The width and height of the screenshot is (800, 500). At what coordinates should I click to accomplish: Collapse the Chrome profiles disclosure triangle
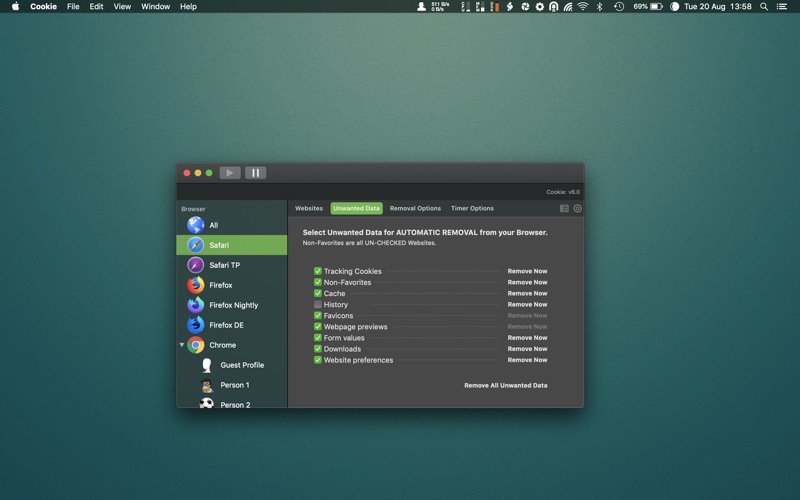[182, 345]
